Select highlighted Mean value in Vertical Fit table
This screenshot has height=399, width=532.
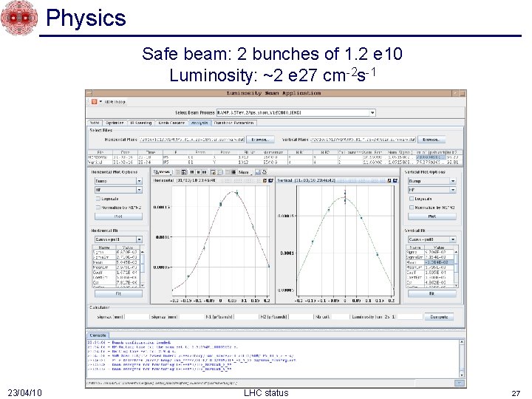[x=439, y=262]
